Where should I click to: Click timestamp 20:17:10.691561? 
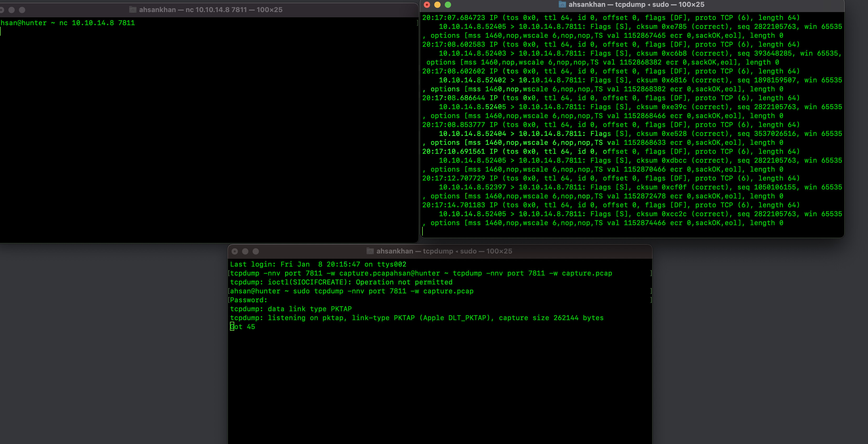point(453,152)
